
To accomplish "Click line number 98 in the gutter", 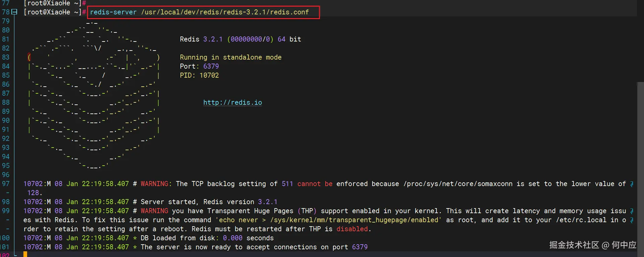I will 6,202.
